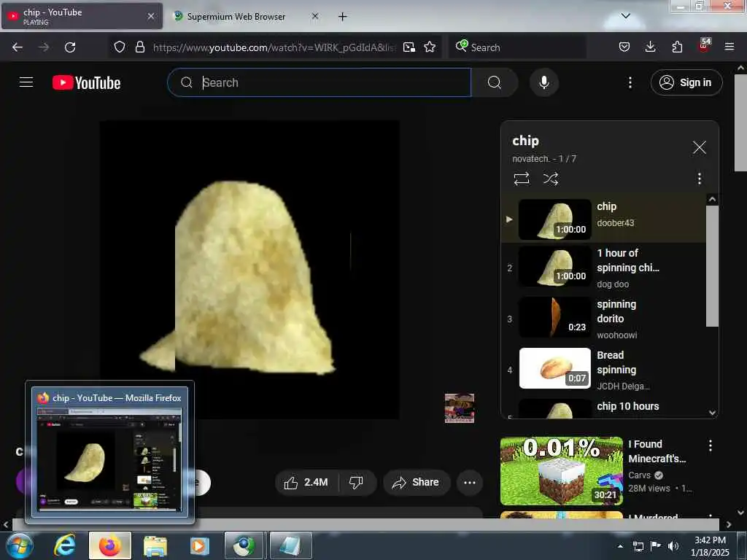747x560 pixels.
Task: Open Windows Start menu
Action: coord(20,545)
